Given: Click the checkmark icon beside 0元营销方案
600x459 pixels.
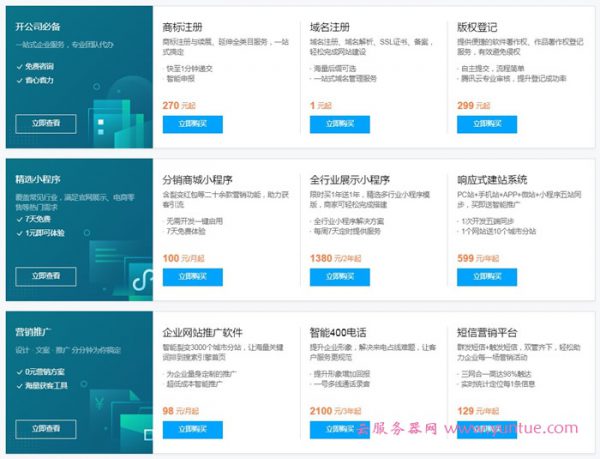Looking at the screenshot, I should pos(21,370).
